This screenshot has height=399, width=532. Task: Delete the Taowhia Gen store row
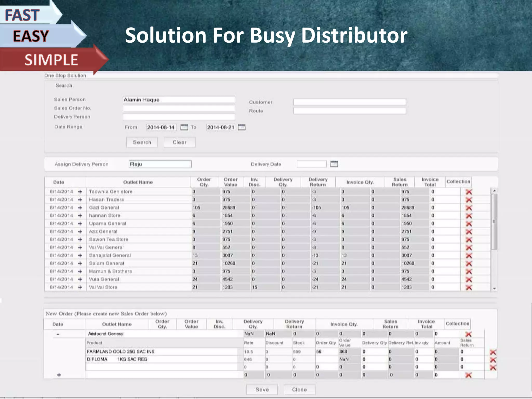pos(469,192)
